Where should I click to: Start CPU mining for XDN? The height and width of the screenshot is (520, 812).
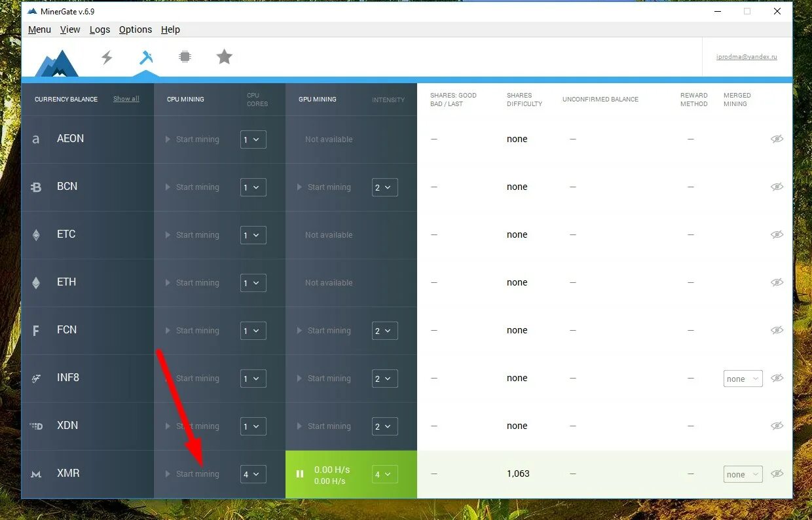[x=193, y=426]
